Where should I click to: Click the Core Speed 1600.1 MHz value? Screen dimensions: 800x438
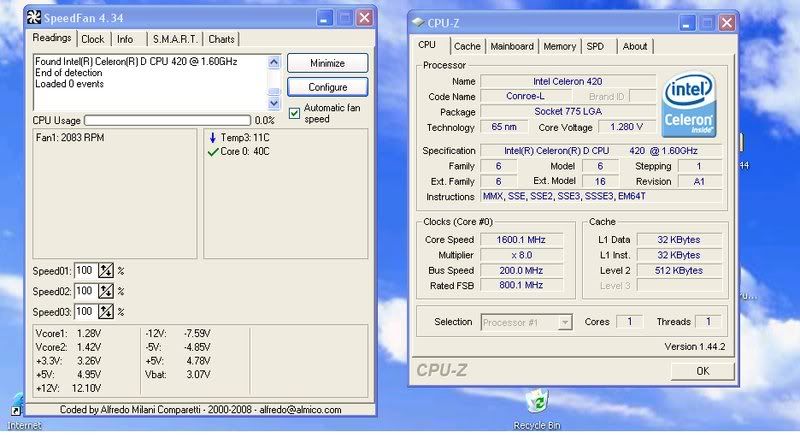(521, 239)
